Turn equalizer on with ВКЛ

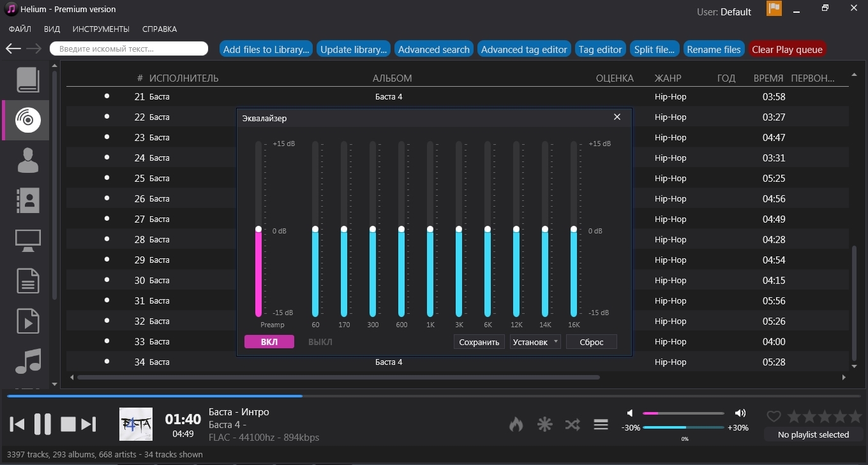click(x=269, y=342)
